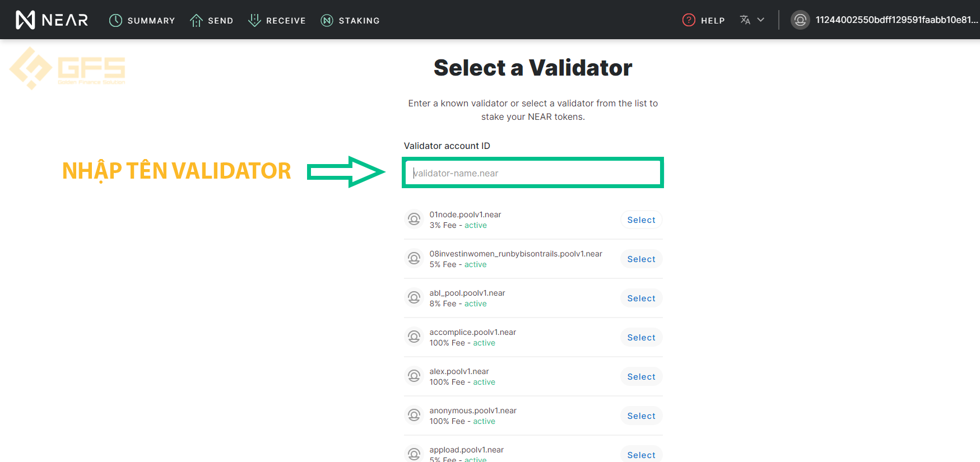The width and height of the screenshot is (980, 462).
Task: Click the Send arrow icon
Action: (x=196, y=21)
